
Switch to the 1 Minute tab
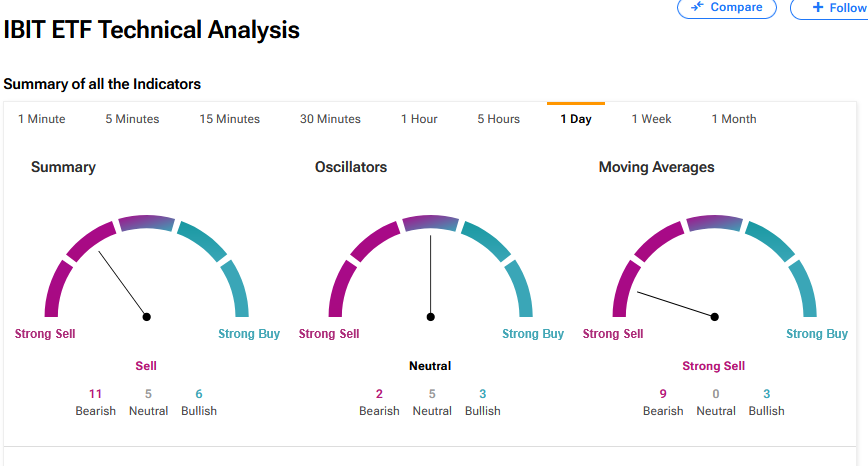[x=42, y=119]
